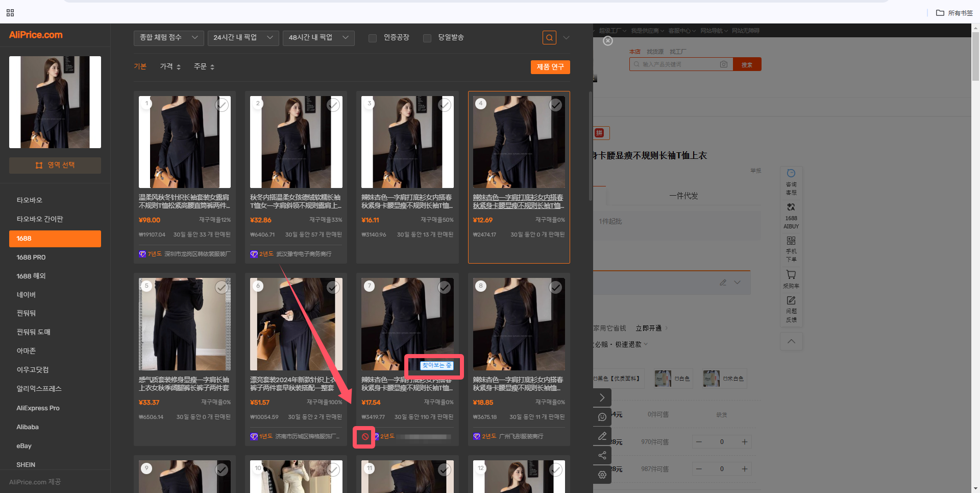The height and width of the screenshot is (493, 980).
Task: Click the 제품 연구 button
Action: pos(550,67)
